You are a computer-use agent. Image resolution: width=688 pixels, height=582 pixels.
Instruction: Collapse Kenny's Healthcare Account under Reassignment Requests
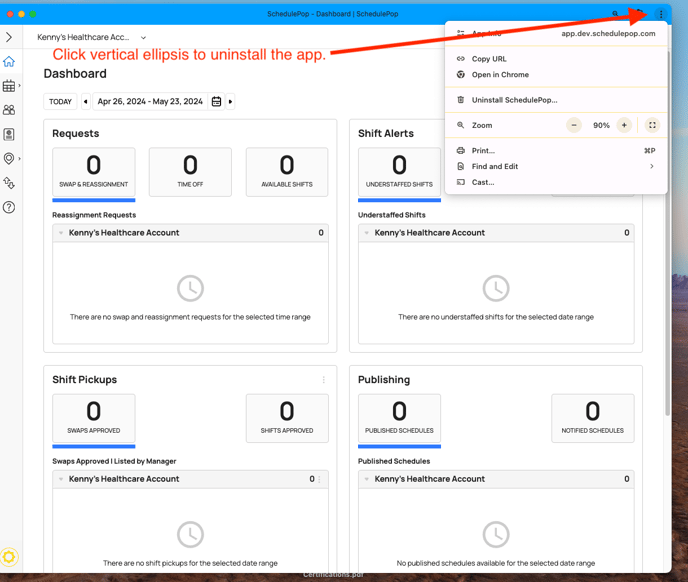coord(61,233)
